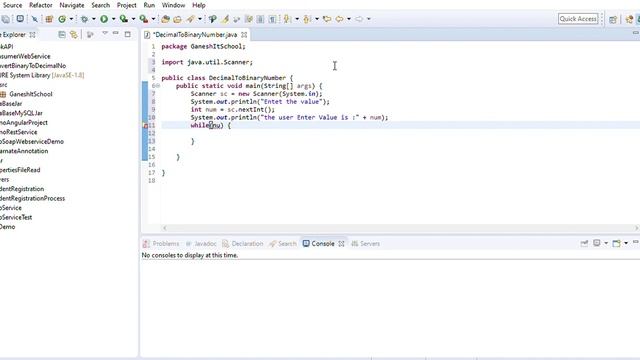Open the Run configurations dropdown arrow
The width and height of the screenshot is (640, 360).
[113, 19]
